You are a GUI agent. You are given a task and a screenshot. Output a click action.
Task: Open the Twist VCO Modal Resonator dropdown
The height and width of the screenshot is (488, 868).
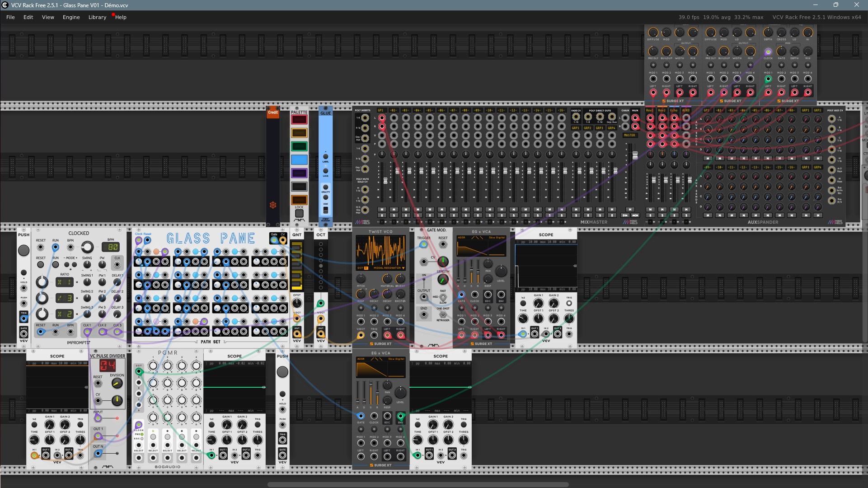click(x=389, y=268)
